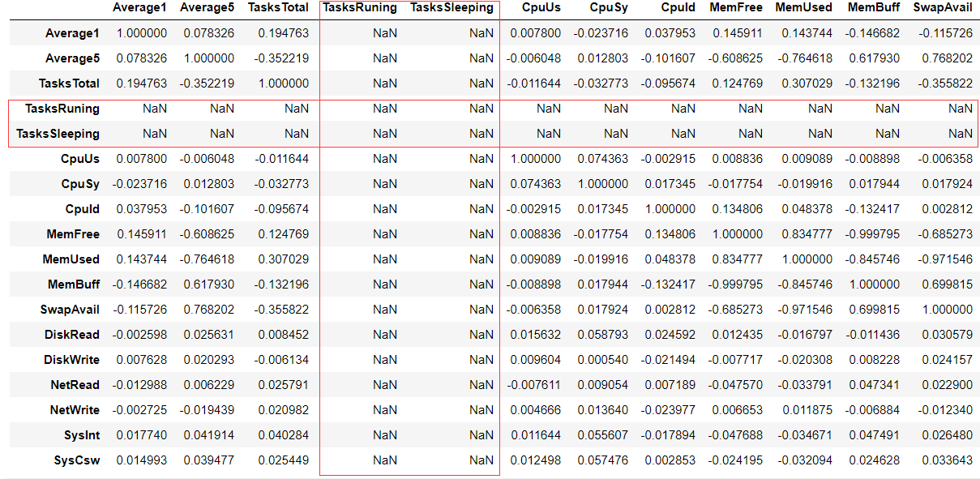This screenshot has width=980, height=479.
Task: Select cell value -0.971546 in MemUsed row
Action: [x=944, y=259]
